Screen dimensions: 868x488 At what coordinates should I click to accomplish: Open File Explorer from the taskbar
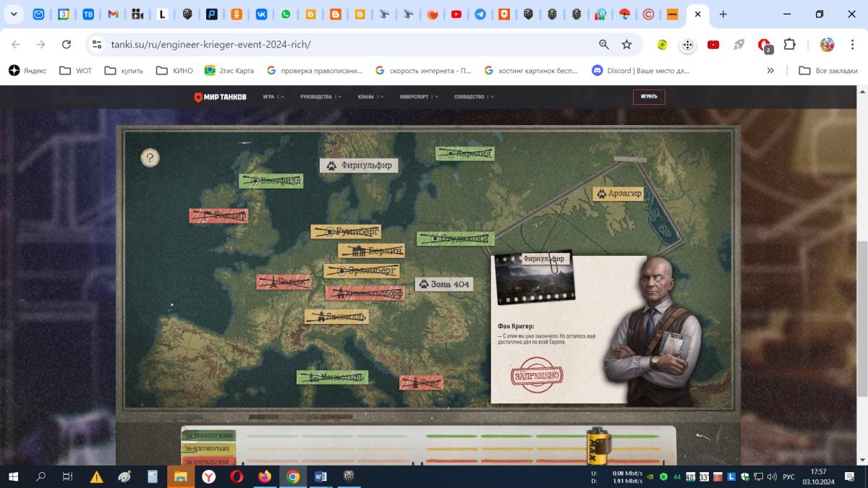(x=180, y=476)
